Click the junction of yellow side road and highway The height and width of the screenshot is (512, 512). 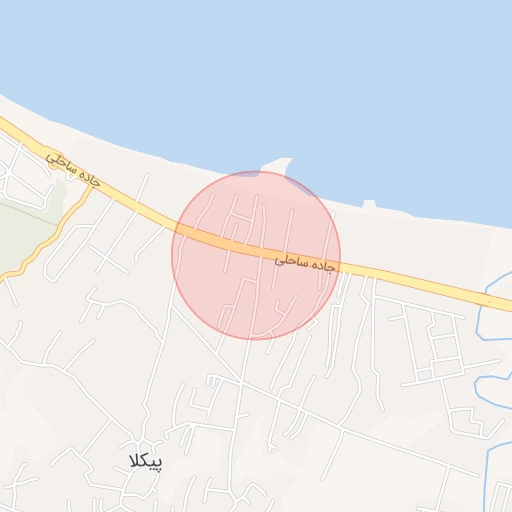91,188
